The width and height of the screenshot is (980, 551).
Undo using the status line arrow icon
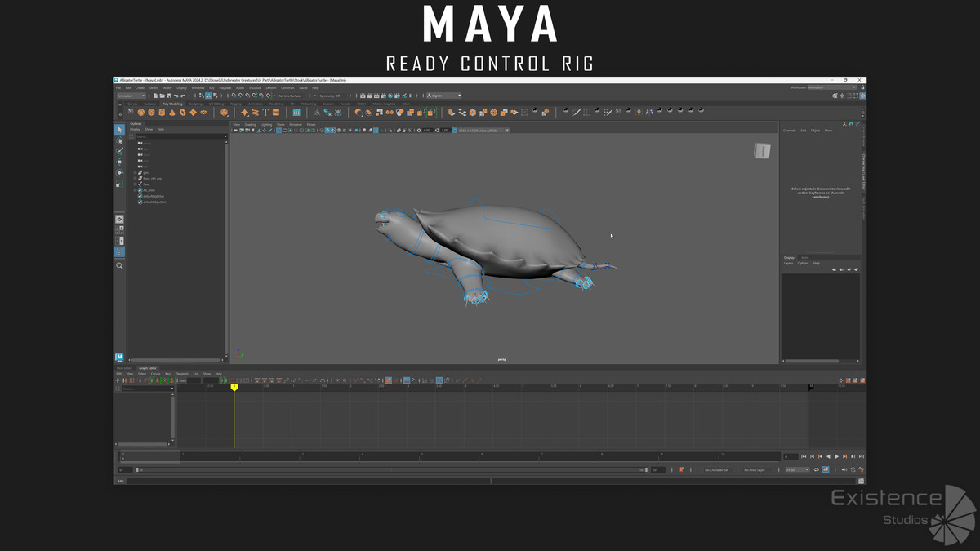click(x=176, y=96)
